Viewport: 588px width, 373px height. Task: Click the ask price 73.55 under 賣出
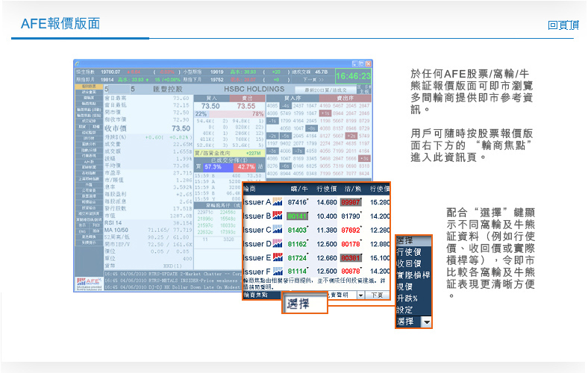[246, 106]
